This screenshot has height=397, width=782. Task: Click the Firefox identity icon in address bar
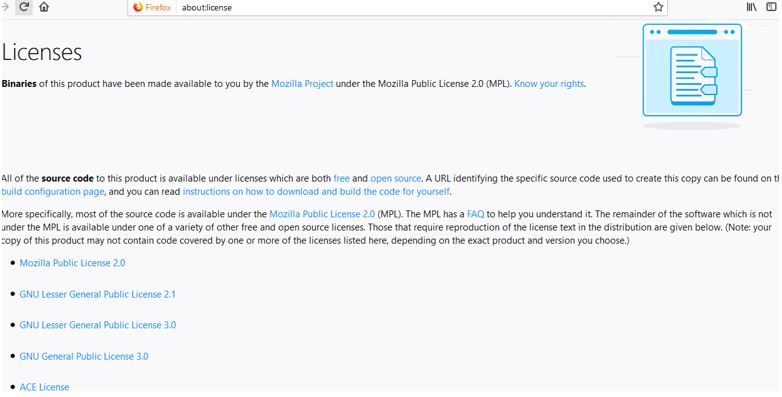point(152,7)
